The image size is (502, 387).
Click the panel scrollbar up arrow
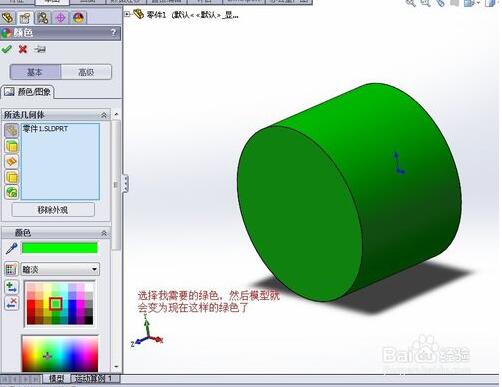point(116,114)
